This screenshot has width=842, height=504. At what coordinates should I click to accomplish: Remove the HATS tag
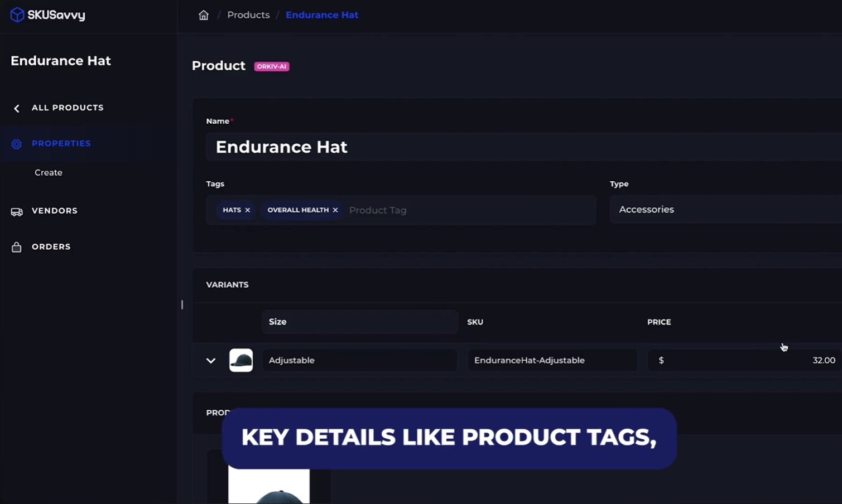tap(247, 210)
